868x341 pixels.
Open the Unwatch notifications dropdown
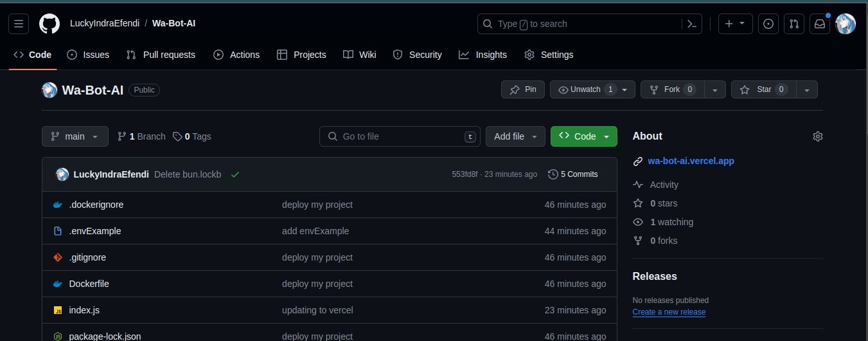point(592,89)
